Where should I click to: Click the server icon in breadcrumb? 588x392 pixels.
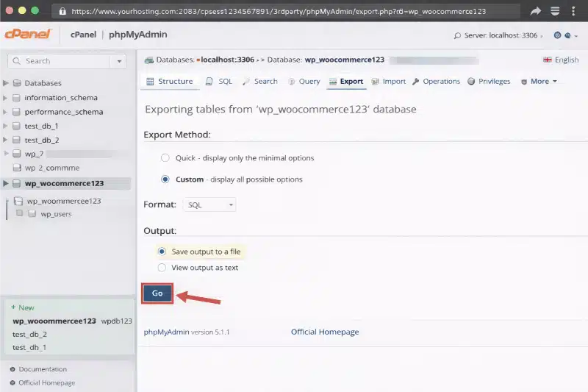pos(149,60)
